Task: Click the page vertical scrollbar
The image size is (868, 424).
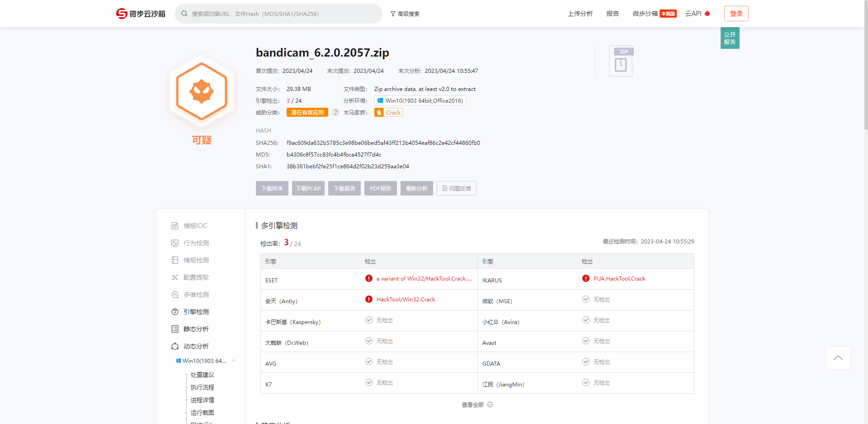Action: pos(865,66)
